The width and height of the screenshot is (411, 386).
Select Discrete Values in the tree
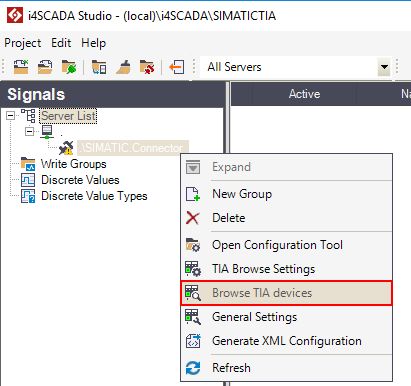(80, 180)
